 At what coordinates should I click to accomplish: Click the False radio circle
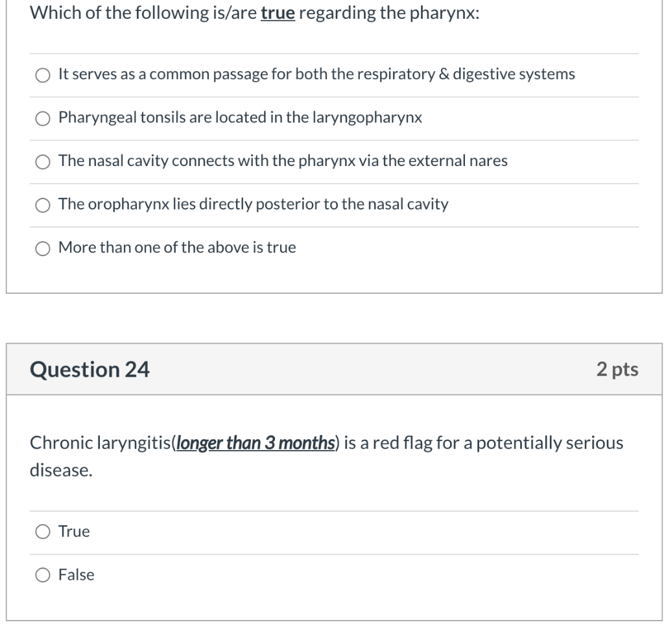coord(42,575)
